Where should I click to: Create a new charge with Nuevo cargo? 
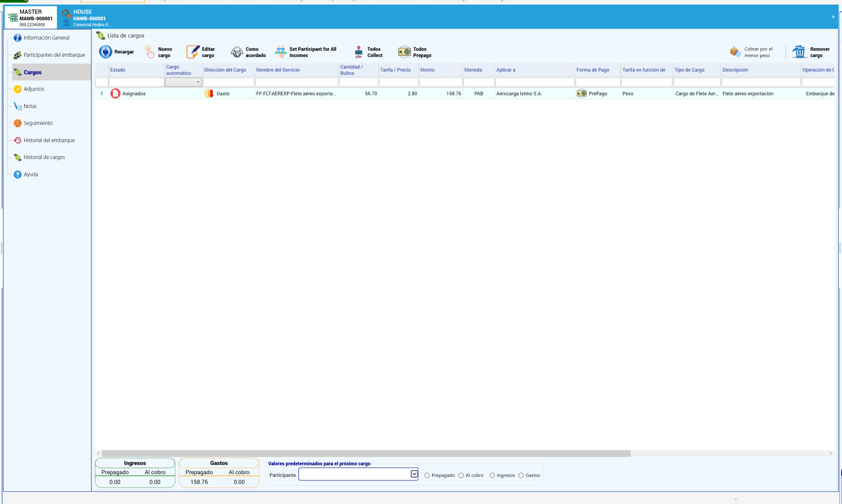pyautogui.click(x=159, y=52)
